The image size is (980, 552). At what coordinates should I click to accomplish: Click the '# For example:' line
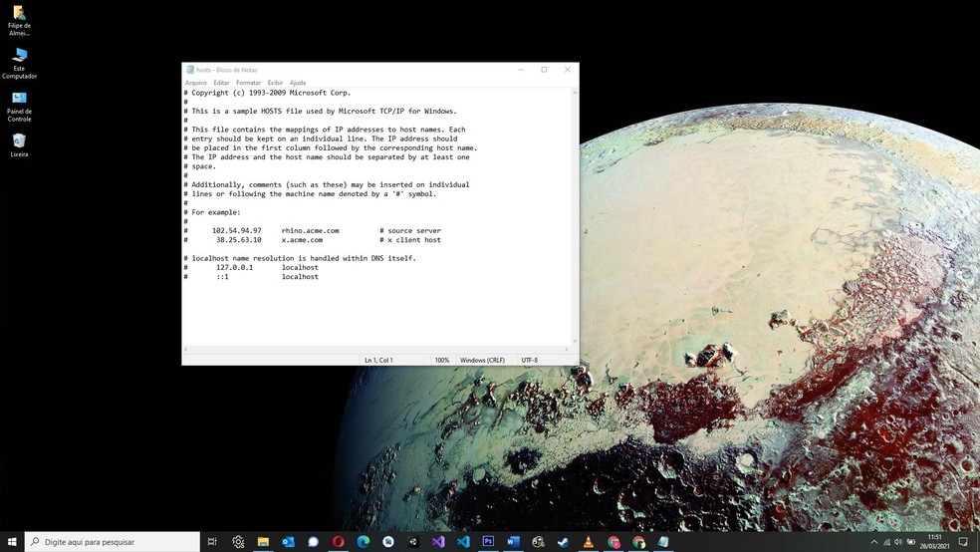212,212
